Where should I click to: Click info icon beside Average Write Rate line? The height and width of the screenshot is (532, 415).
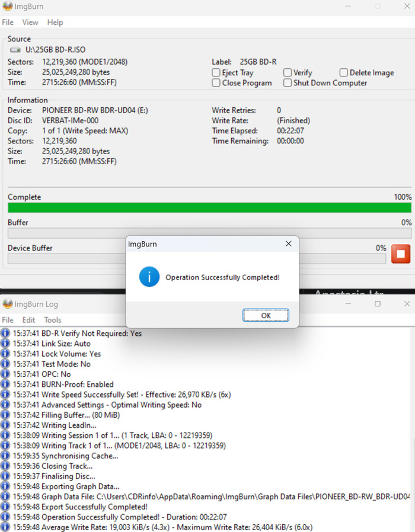pyautogui.click(x=5, y=527)
